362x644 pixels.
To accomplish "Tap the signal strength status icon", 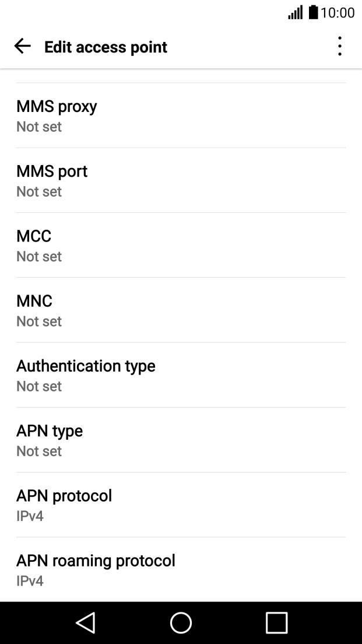I will (x=295, y=12).
